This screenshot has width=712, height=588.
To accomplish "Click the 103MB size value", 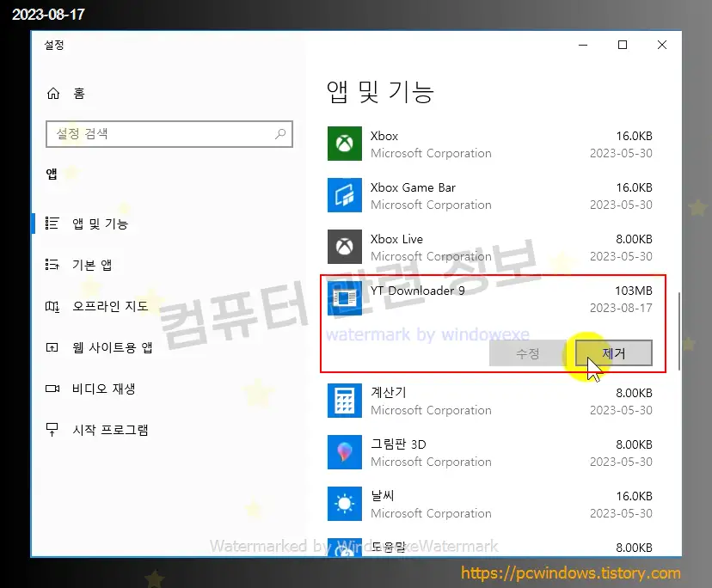I will click(x=634, y=291).
